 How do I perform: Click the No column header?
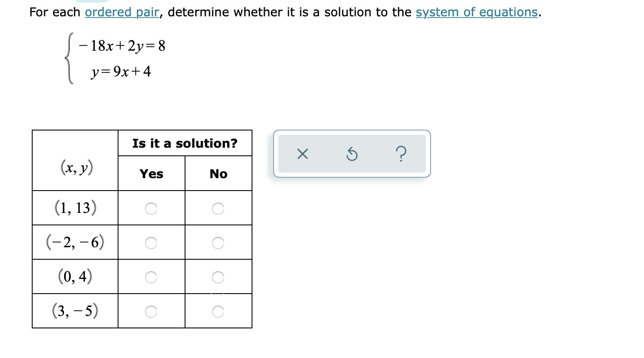(218, 174)
